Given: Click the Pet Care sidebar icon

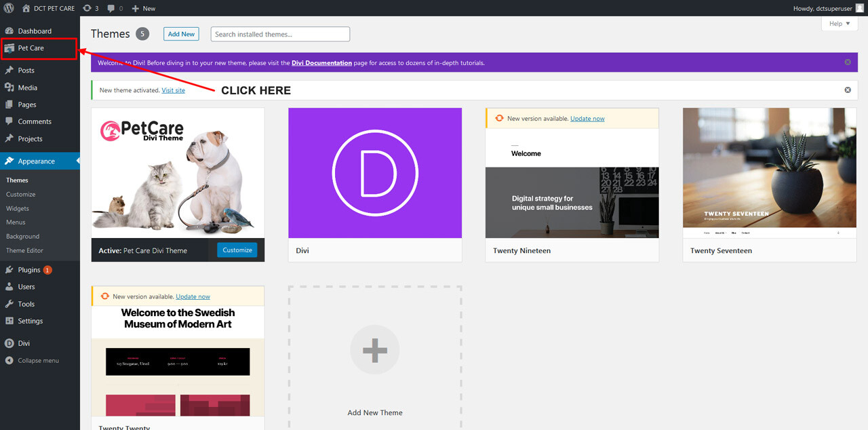Looking at the screenshot, I should point(9,48).
